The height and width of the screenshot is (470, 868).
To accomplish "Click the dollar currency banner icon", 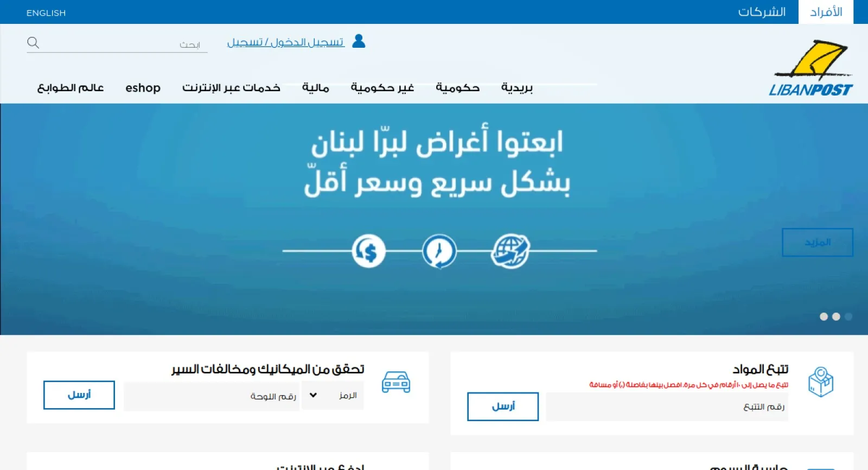I will pos(368,251).
